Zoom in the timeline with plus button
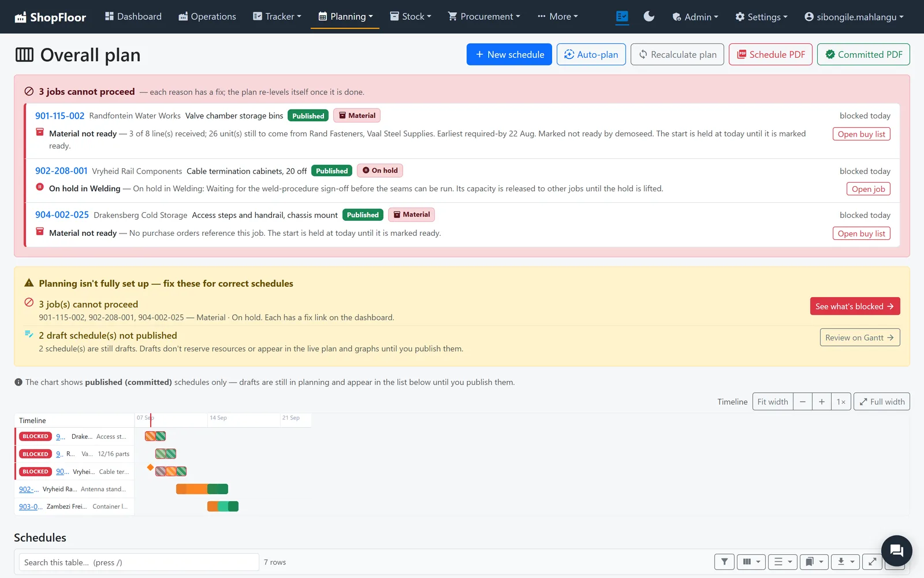924x578 pixels. pos(821,402)
